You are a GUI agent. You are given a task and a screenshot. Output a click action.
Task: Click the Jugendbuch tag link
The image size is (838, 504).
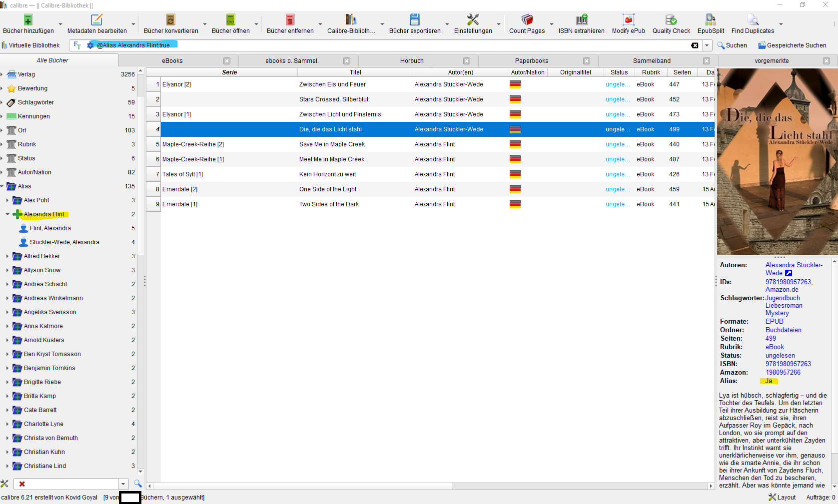point(783,298)
